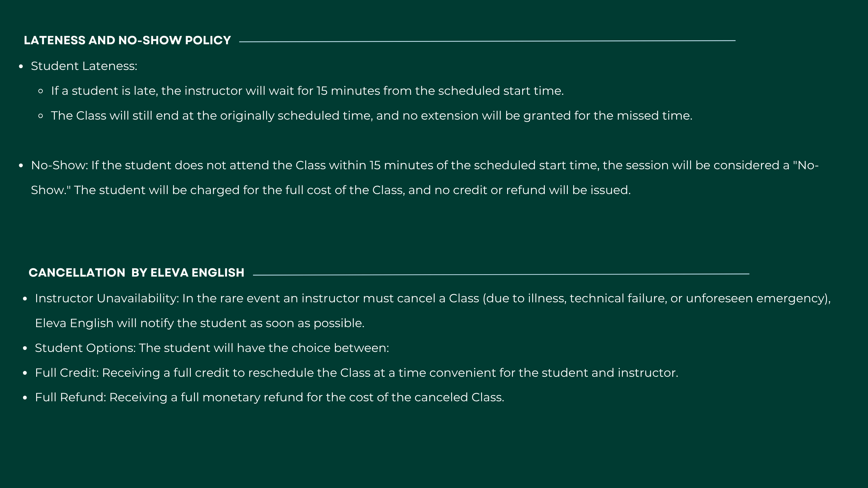Click the "LATENESS AND NO-SHOW POLICY" heading
The width and height of the screenshot is (868, 488).
tap(127, 40)
